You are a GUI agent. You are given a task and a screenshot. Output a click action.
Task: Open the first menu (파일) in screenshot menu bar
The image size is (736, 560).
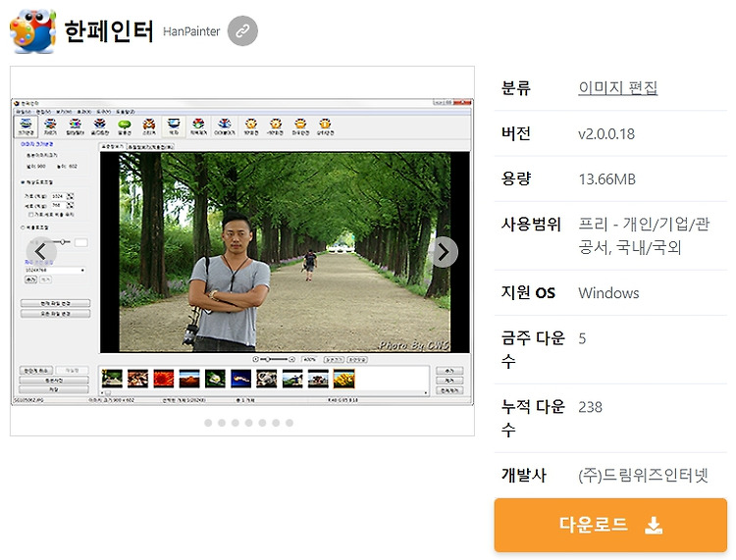23,112
